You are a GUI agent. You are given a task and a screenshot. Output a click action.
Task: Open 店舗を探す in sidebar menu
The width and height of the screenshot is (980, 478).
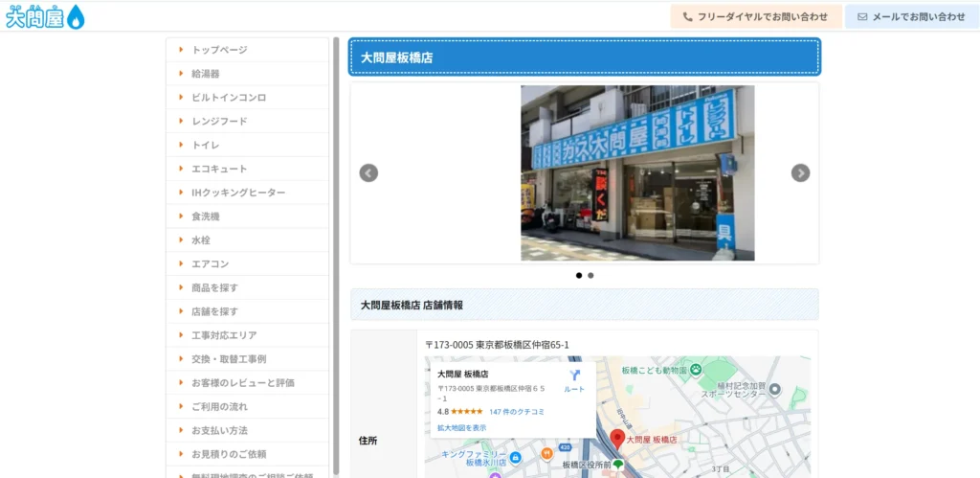click(215, 312)
